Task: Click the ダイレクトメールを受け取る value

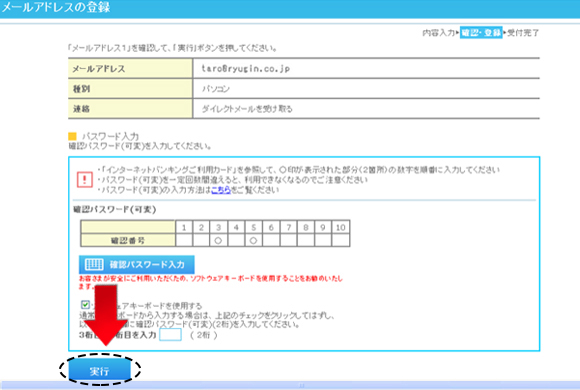Action: coord(247,109)
